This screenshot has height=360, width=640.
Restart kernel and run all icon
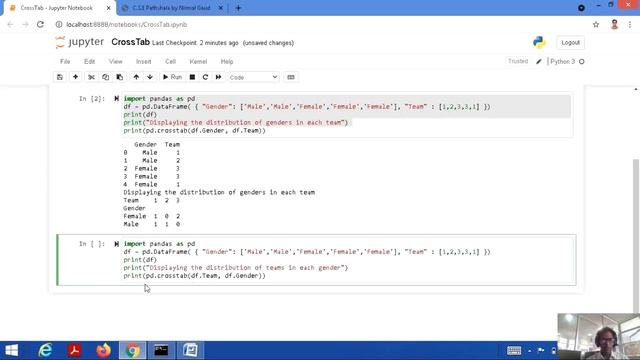pyautogui.click(x=218, y=77)
